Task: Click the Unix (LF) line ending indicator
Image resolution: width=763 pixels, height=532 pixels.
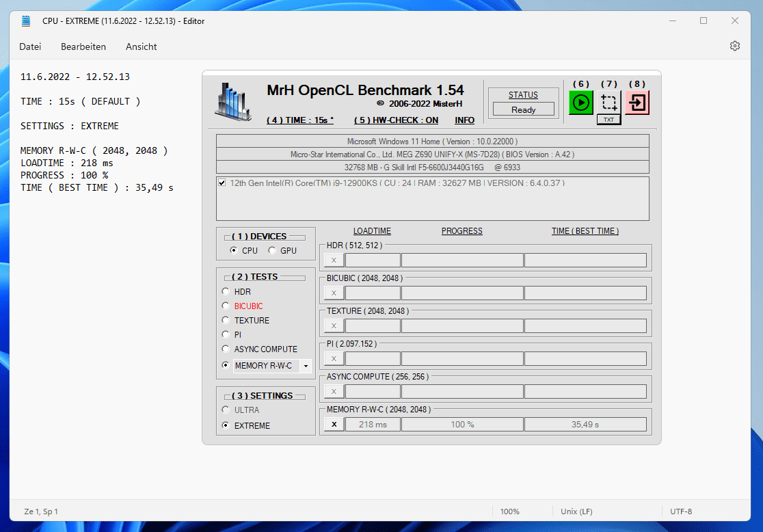Action: pos(576,511)
